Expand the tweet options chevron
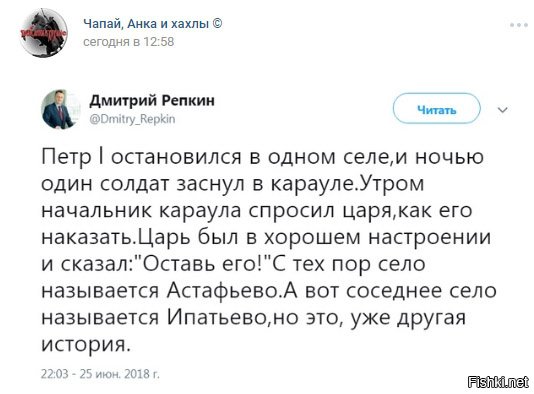Screen dimensions: 534x394 point(503,110)
